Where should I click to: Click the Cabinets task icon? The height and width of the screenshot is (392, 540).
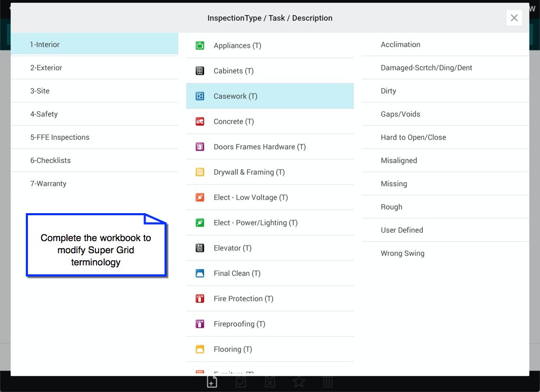[200, 71]
